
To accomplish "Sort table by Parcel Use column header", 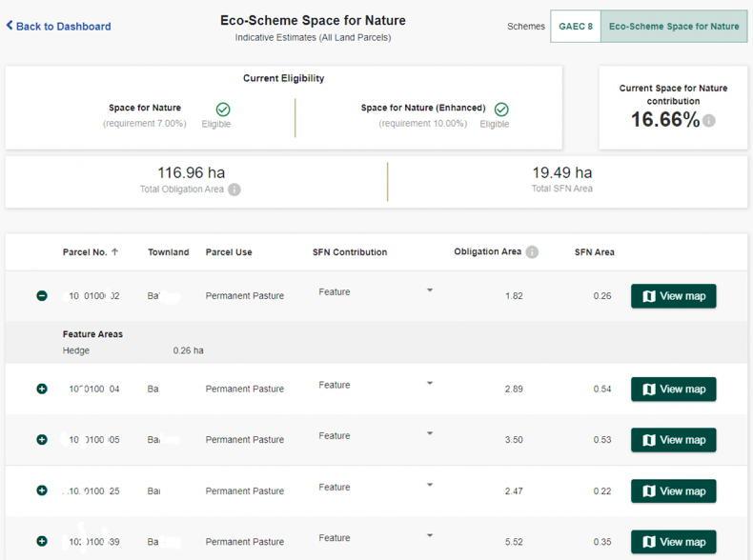I will (x=229, y=252).
